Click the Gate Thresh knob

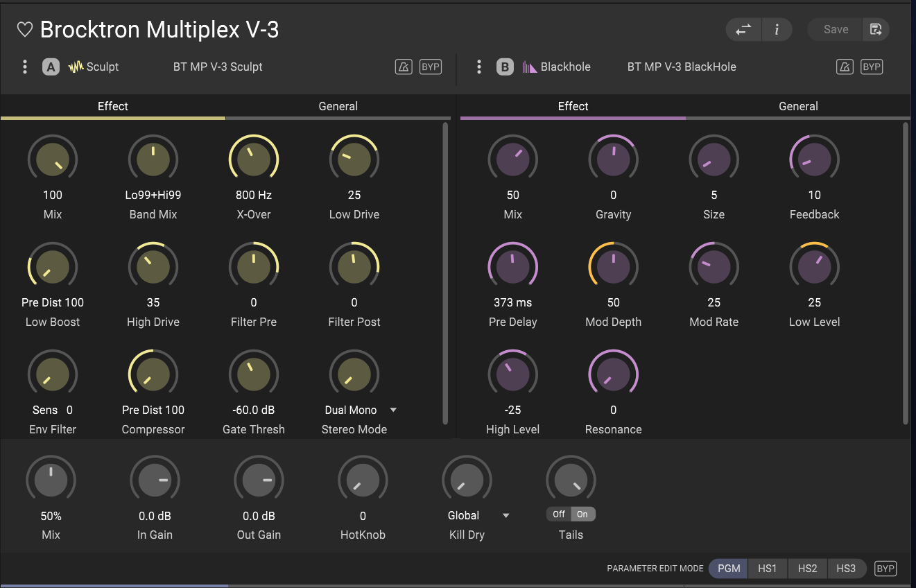[x=254, y=374]
